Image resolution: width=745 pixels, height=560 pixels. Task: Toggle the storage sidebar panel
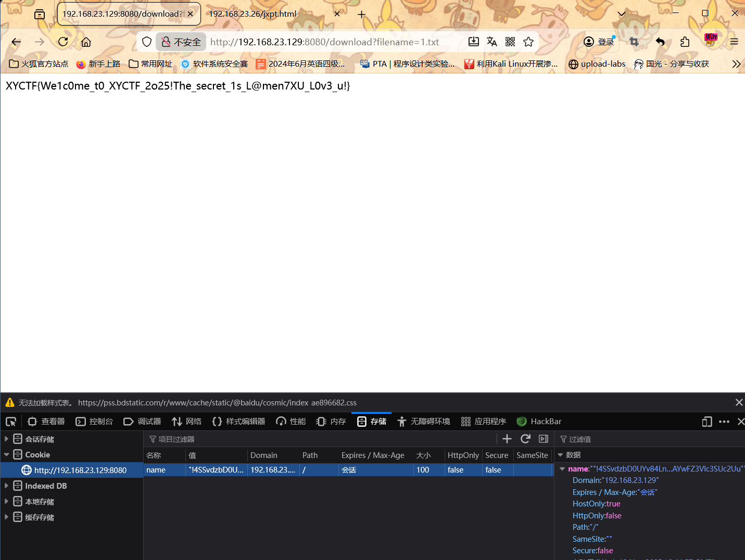coord(544,439)
